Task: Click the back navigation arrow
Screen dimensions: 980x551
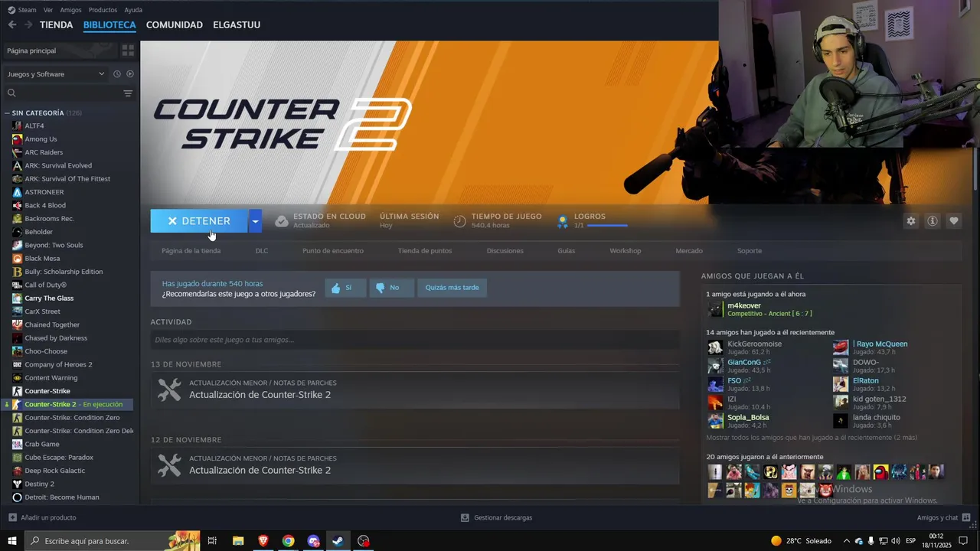Action: pos(11,24)
